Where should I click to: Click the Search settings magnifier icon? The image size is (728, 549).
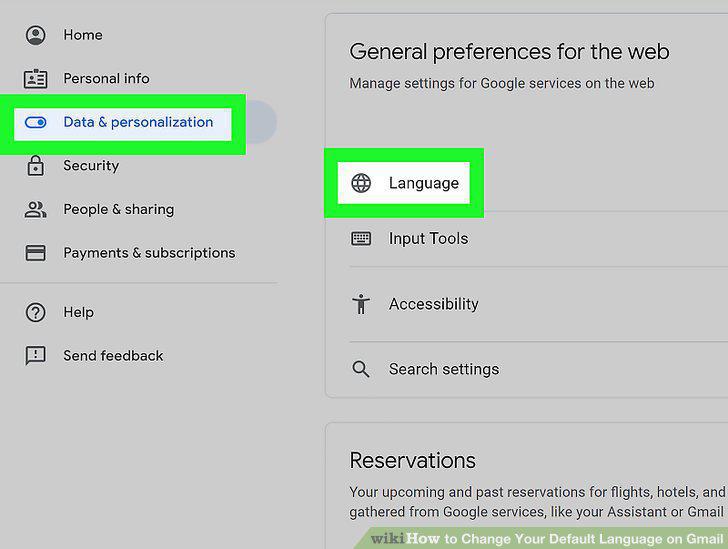(361, 369)
